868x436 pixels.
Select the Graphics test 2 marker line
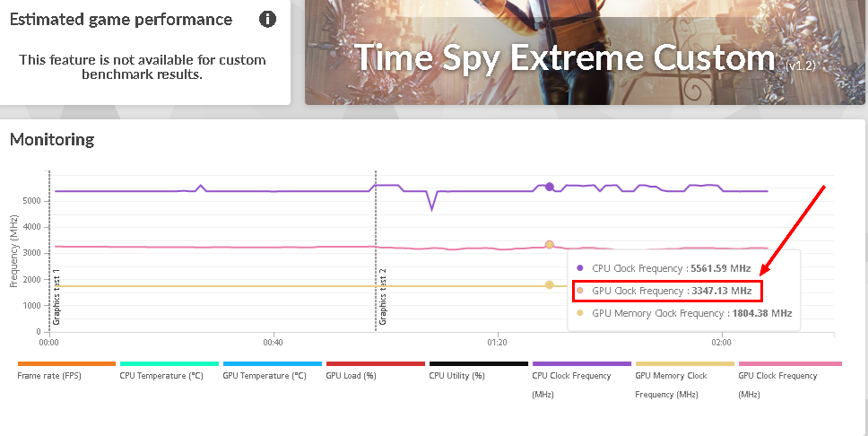pos(376,251)
